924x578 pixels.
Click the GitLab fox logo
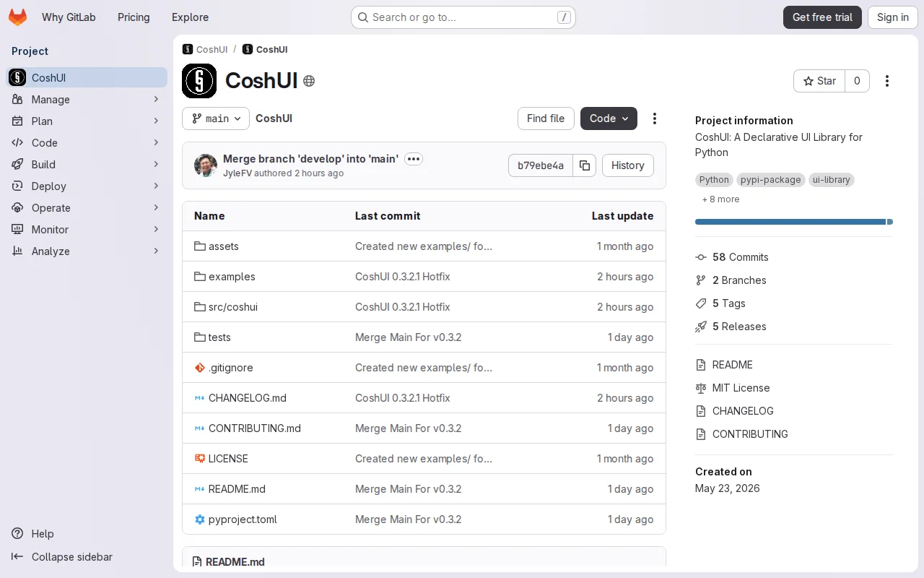(x=17, y=17)
